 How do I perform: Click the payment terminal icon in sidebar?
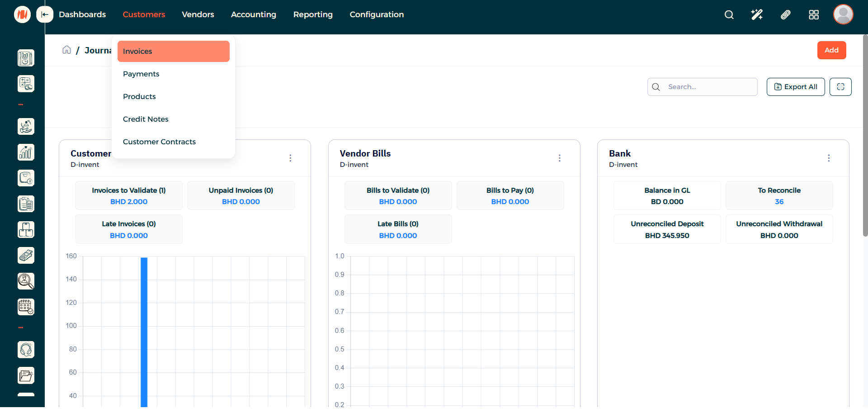pos(26,256)
